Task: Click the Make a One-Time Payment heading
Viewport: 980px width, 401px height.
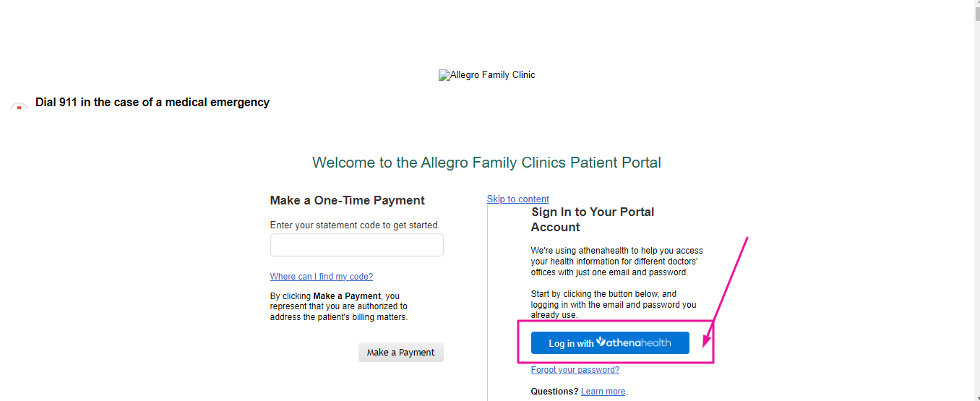Action: pyautogui.click(x=348, y=201)
